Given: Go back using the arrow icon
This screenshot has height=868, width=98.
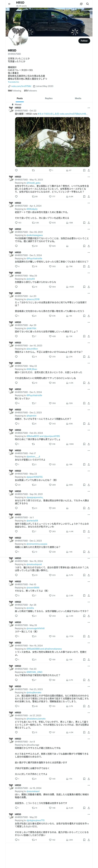Looking at the screenshot, I should pyautogui.click(x=9, y=4).
